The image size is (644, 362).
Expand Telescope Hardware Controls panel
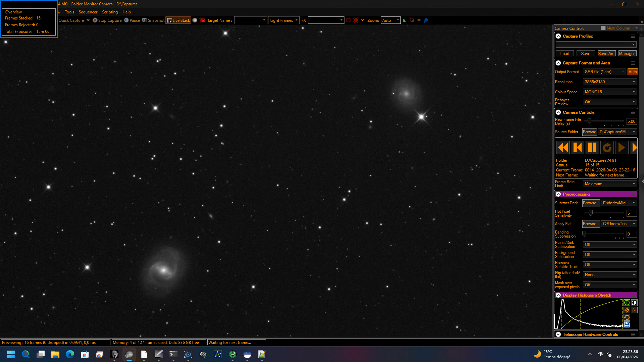558,334
